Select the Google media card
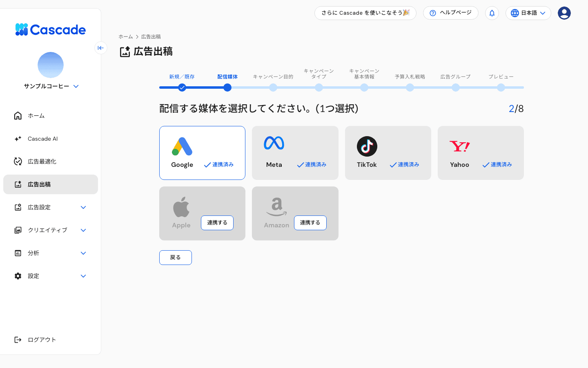Viewport: 588px width, 368px height. tap(202, 153)
